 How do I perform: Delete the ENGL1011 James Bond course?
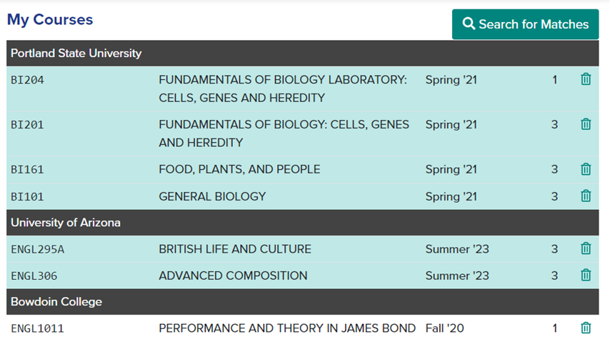(x=586, y=328)
